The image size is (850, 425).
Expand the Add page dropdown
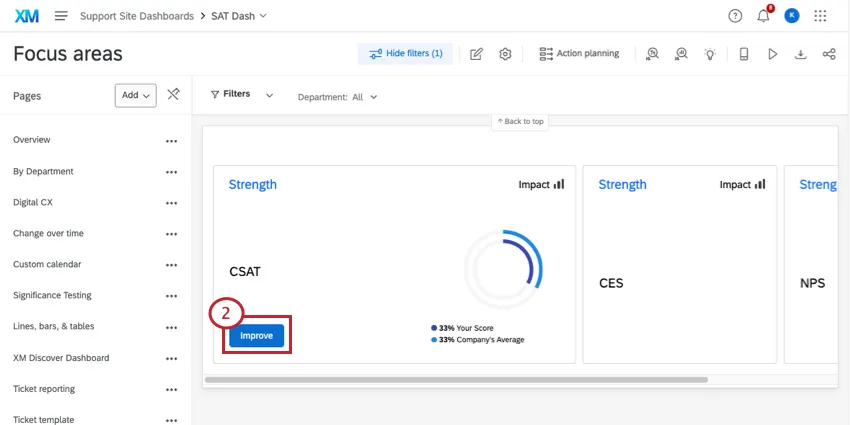click(136, 95)
